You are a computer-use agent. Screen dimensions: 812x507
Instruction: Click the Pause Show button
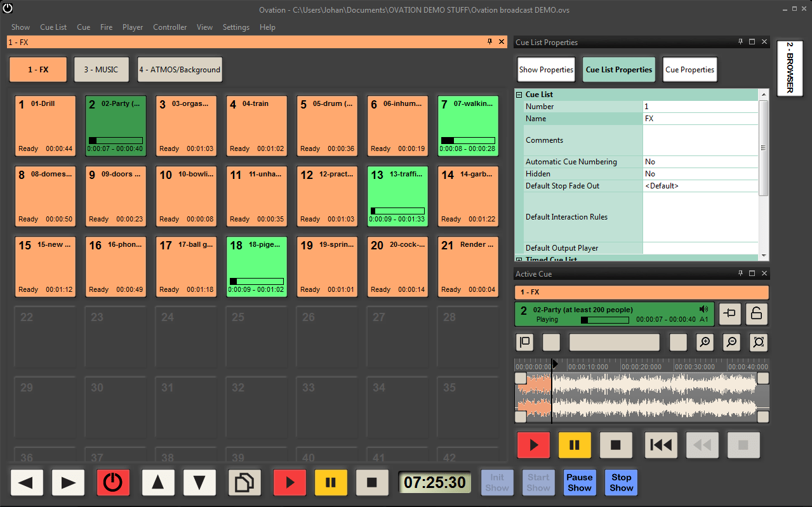tap(579, 482)
